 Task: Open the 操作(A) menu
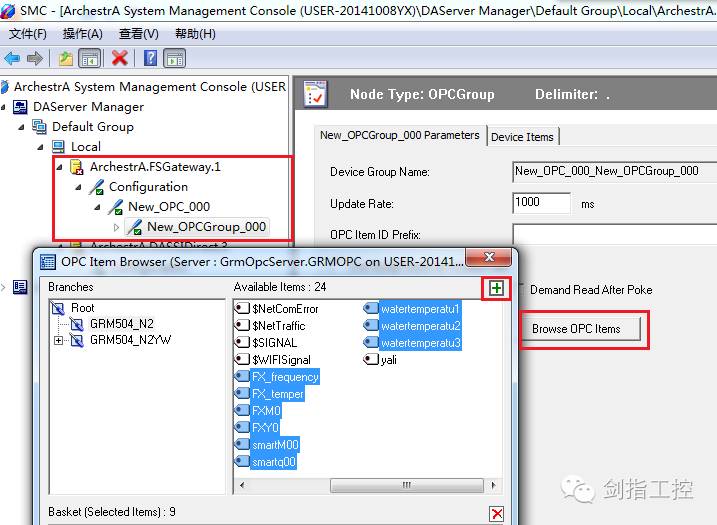pos(82,33)
